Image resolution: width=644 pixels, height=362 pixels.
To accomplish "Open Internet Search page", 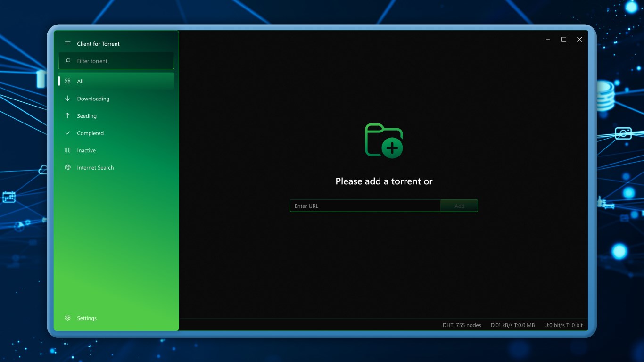I will coord(116,167).
